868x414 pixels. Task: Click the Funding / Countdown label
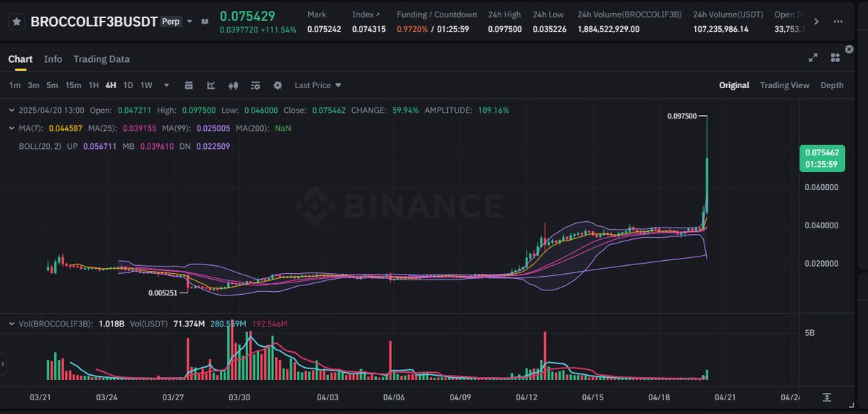pyautogui.click(x=436, y=14)
